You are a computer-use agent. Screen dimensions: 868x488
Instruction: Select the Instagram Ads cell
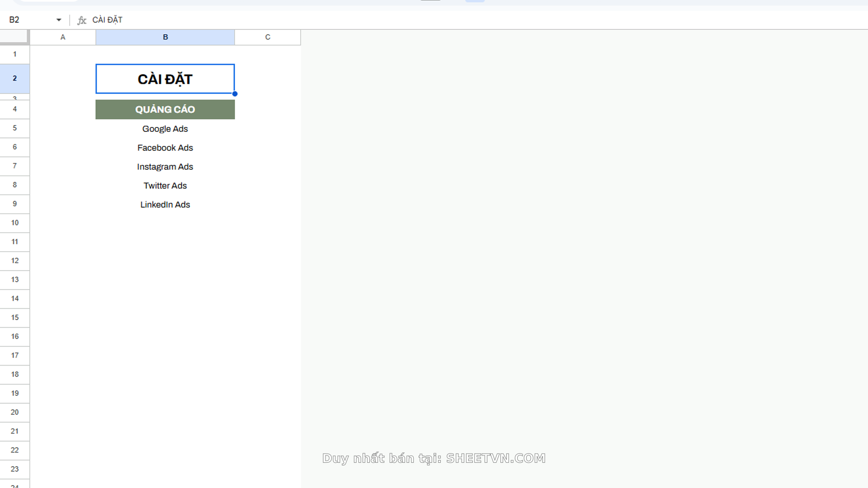pyautogui.click(x=165, y=167)
